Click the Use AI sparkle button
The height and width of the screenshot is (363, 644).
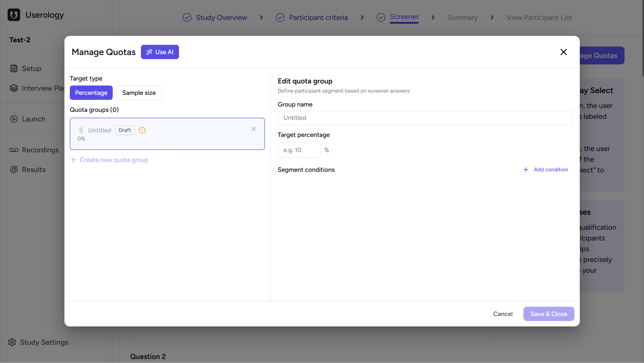[160, 52]
